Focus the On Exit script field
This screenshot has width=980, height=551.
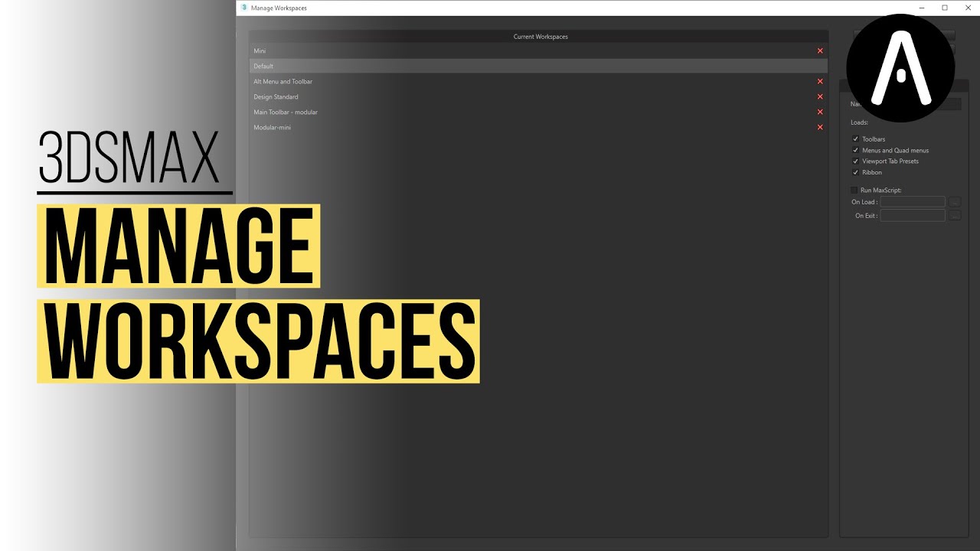913,216
